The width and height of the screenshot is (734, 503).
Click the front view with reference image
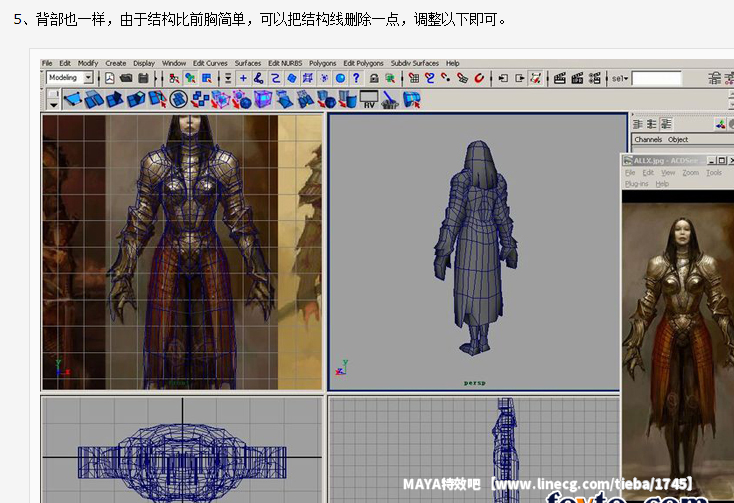tap(182, 252)
